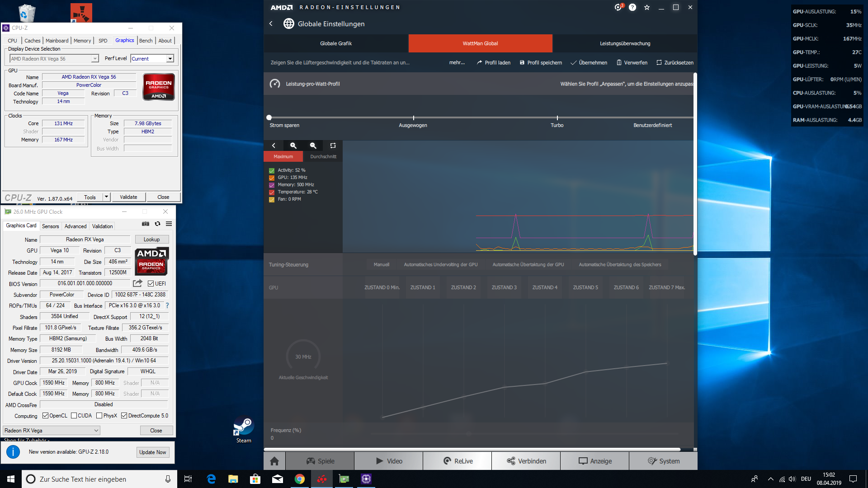Open Google Chrome from taskbar
The width and height of the screenshot is (868, 488).
pos(300,479)
